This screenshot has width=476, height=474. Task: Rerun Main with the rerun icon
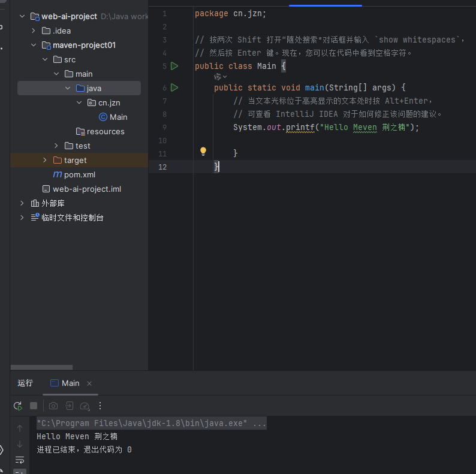pos(18,406)
